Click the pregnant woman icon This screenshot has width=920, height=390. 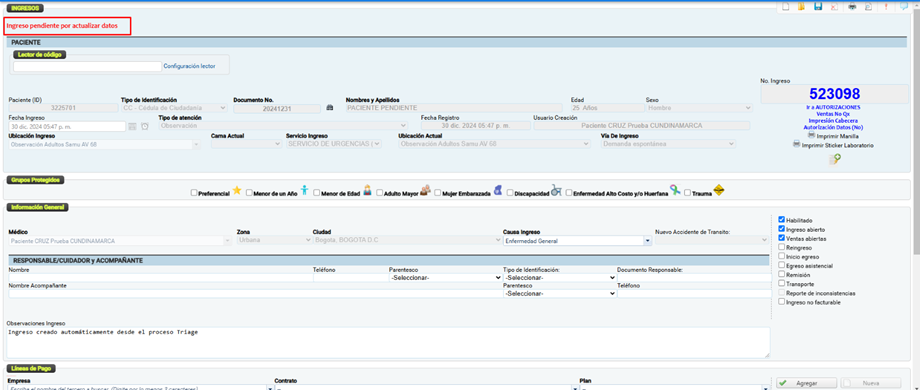(x=498, y=190)
